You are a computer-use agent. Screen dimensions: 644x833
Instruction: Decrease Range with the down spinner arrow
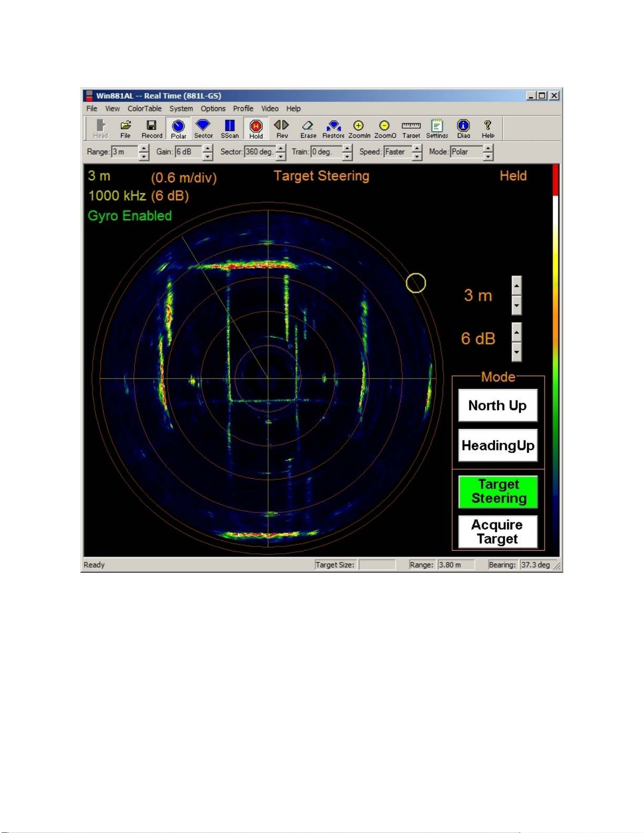pos(144,156)
